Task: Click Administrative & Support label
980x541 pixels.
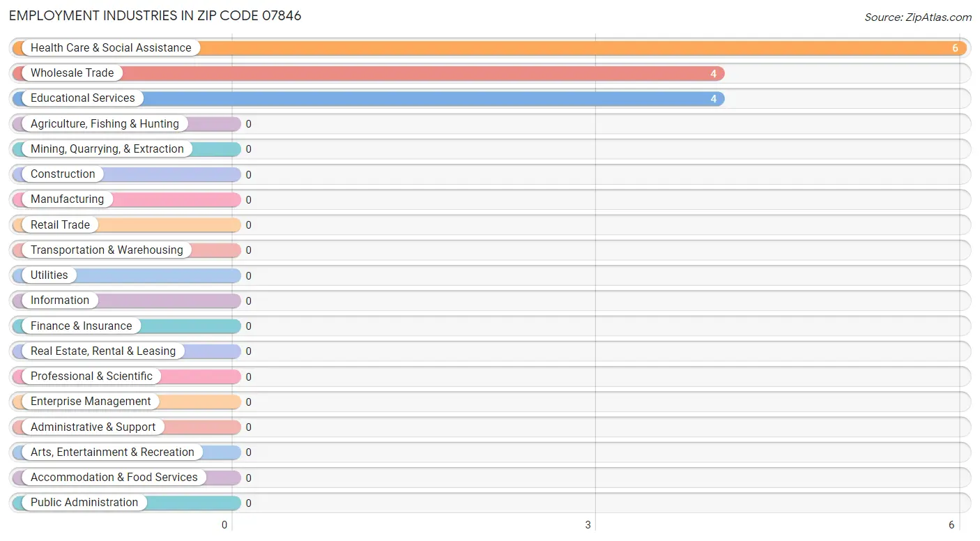Action: click(x=93, y=427)
